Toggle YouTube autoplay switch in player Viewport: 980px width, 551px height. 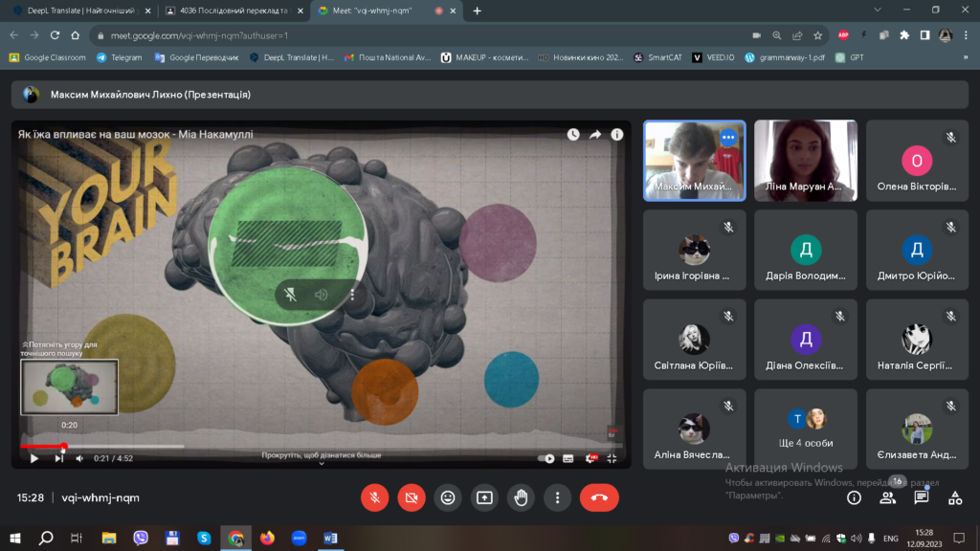pos(546,458)
